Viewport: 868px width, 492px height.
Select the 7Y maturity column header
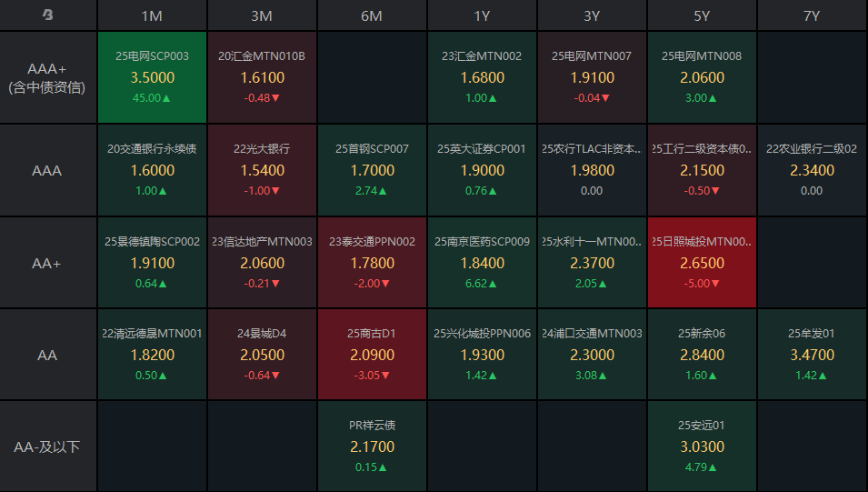[812, 15]
